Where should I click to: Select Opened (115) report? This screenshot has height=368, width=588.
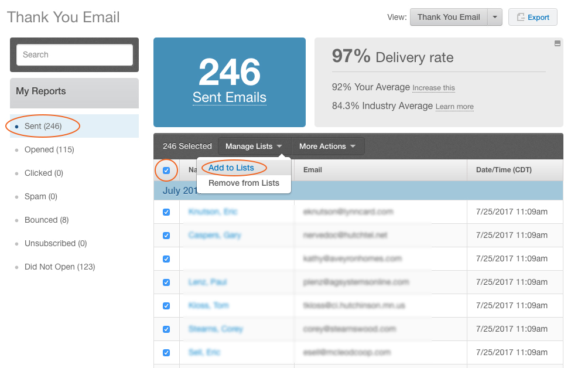49,149
